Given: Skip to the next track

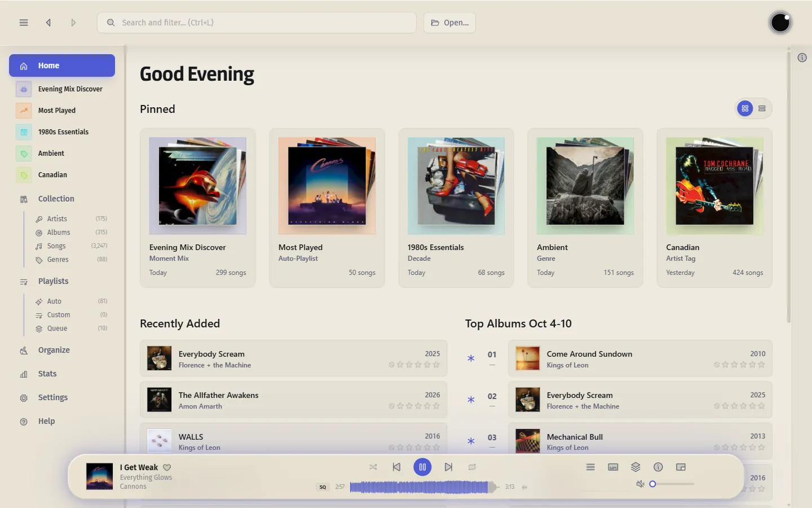Looking at the screenshot, I should (x=448, y=467).
